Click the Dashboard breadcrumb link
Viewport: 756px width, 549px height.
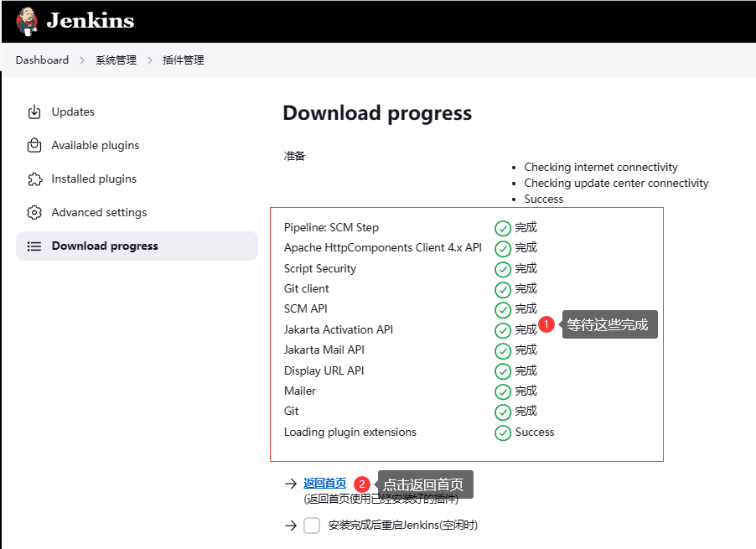point(42,60)
